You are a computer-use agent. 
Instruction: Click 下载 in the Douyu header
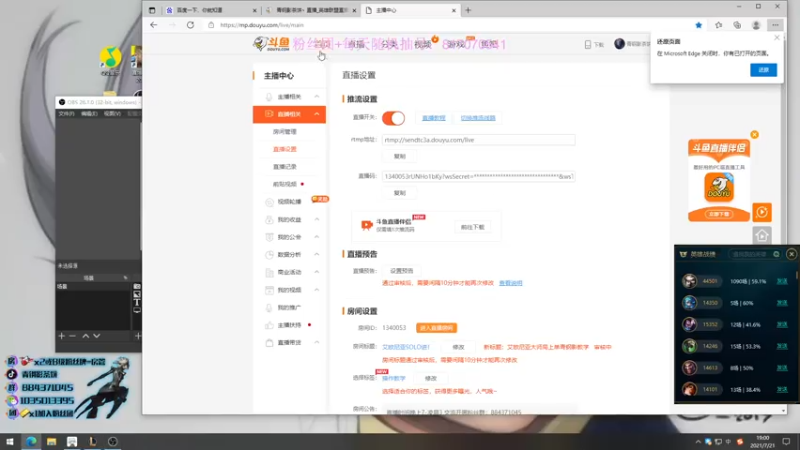(594, 45)
